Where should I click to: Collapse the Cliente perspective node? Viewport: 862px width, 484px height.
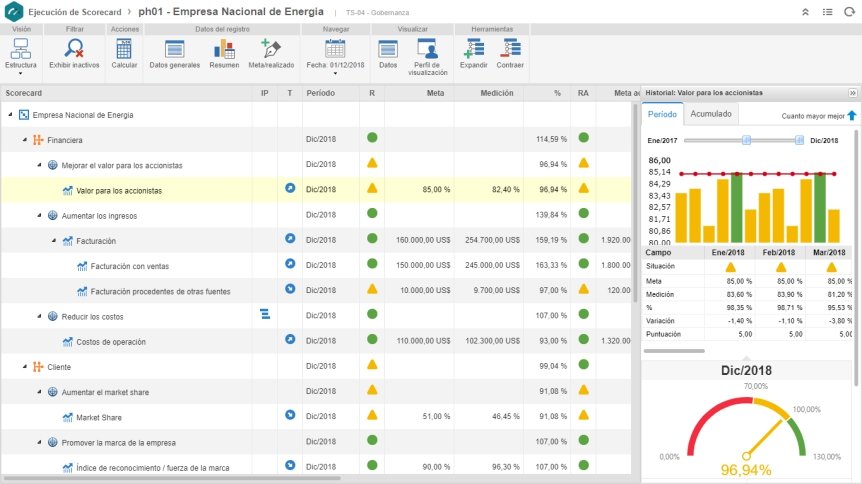(25, 367)
